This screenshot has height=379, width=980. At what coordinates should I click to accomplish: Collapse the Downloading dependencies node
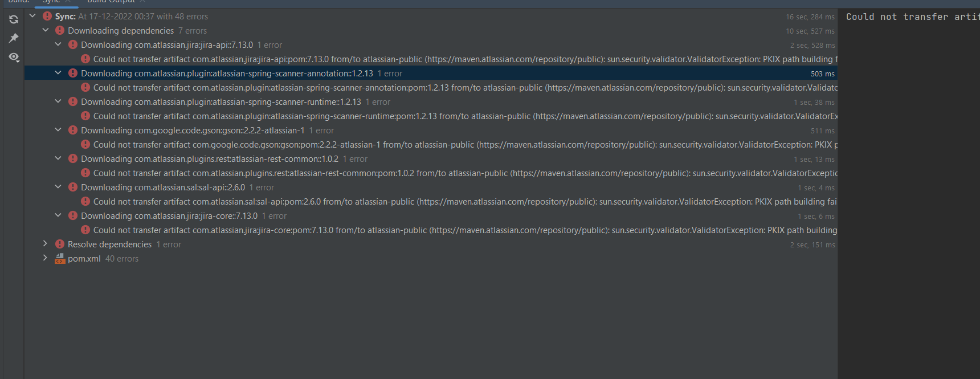coord(46,30)
